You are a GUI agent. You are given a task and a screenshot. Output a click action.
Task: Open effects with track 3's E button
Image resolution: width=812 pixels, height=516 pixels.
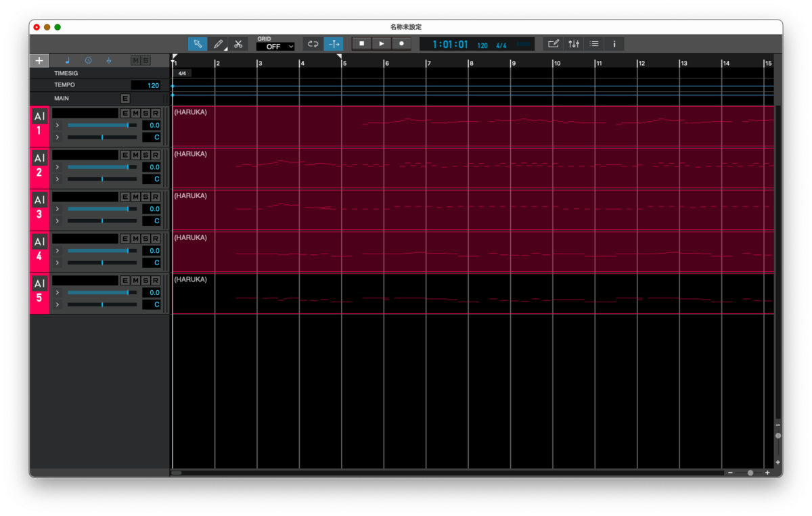click(125, 197)
